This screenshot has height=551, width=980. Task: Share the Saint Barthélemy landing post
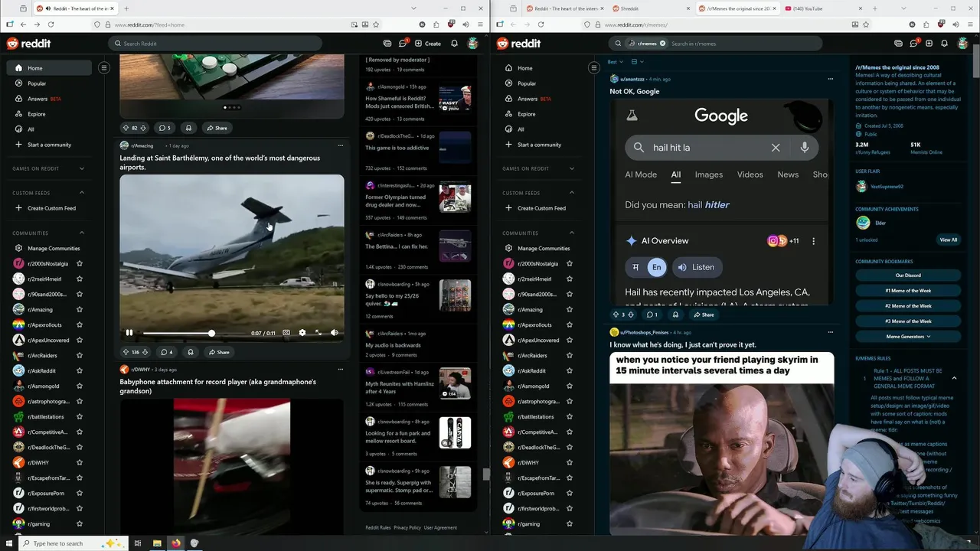218,352
